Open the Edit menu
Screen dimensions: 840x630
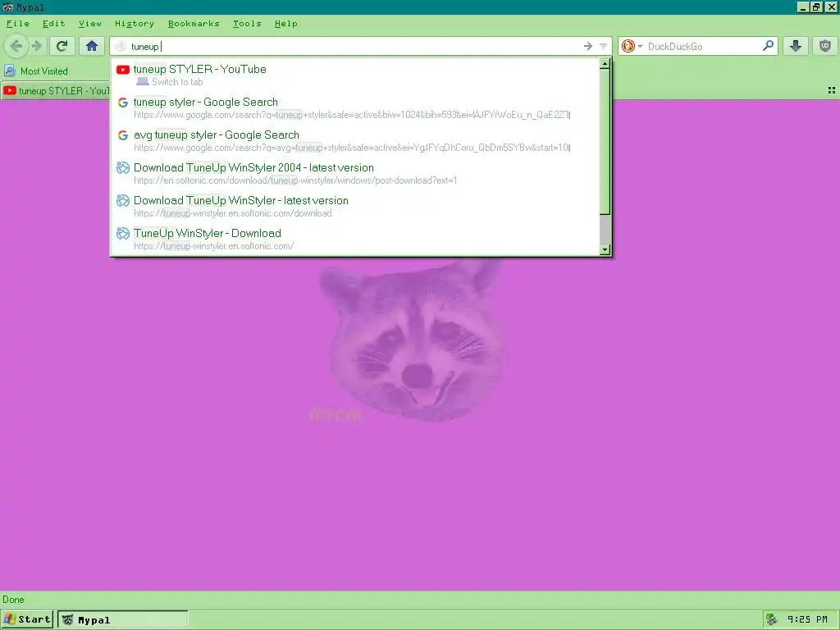coord(53,24)
